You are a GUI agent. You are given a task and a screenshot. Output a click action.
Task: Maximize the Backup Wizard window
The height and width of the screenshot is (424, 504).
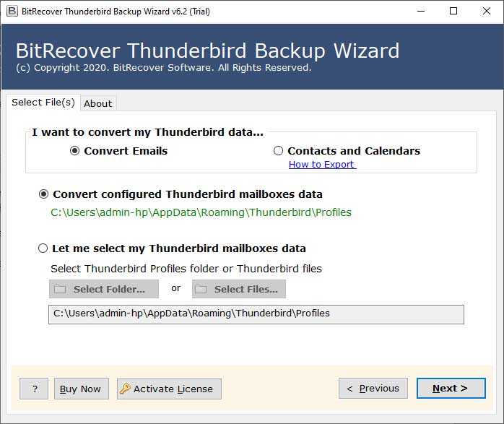click(x=453, y=11)
